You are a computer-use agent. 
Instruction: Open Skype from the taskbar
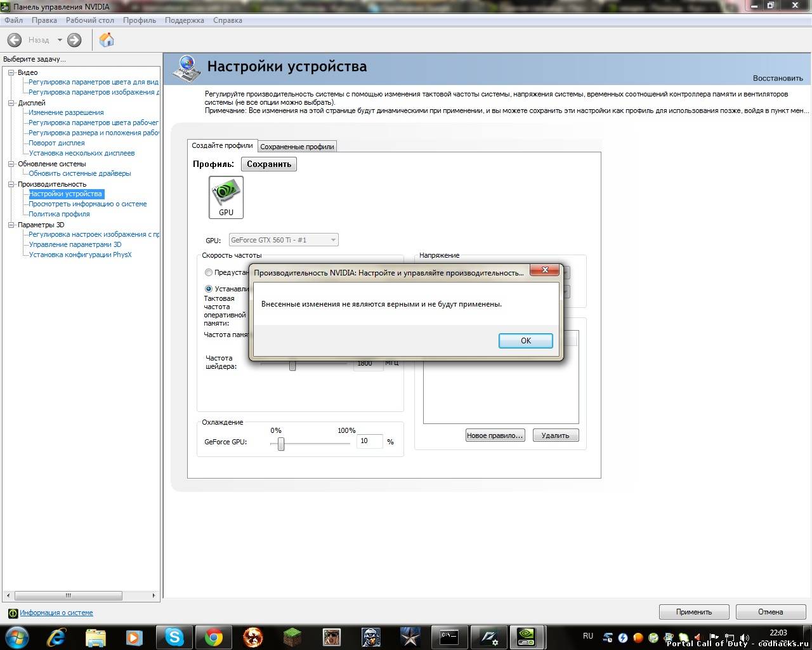coord(174,637)
